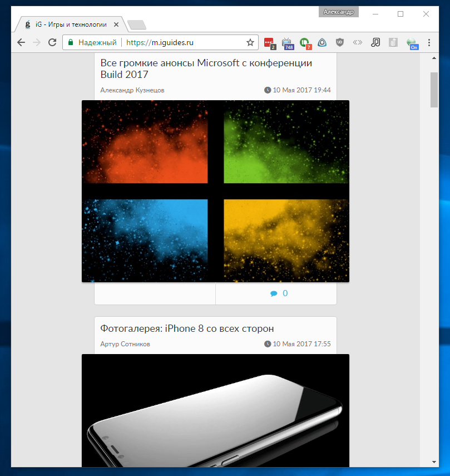Click the angle brackets extension icon
The height and width of the screenshot is (476, 450).
358,42
